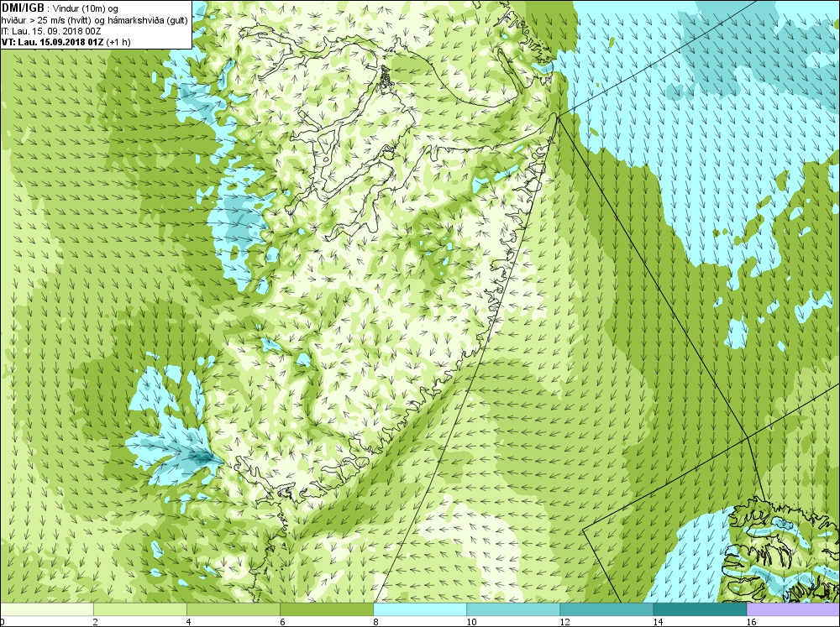Click the 'Vindur (10m) og' label
This screenshot has height=627, width=840.
tap(86, 8)
